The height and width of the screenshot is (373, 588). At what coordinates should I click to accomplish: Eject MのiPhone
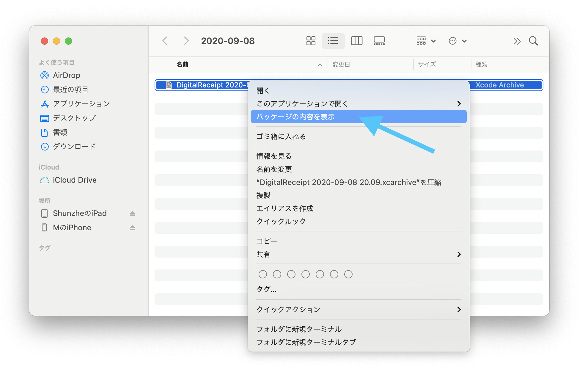coord(132,228)
